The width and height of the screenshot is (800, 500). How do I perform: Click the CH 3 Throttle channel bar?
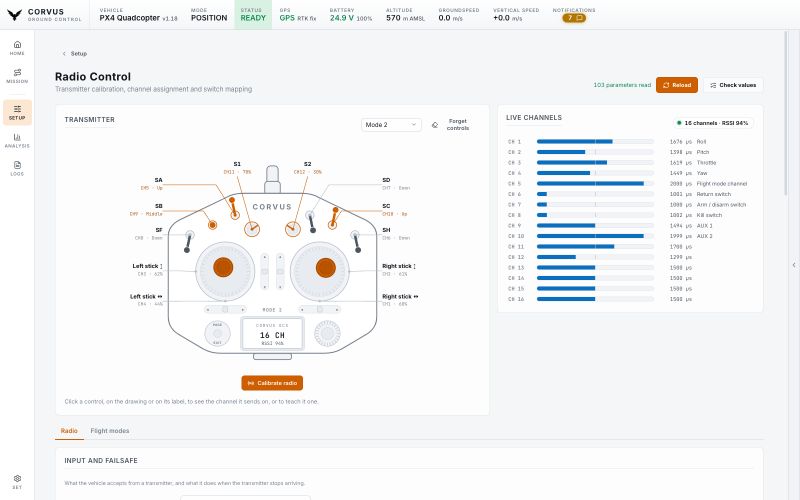[x=595, y=162]
